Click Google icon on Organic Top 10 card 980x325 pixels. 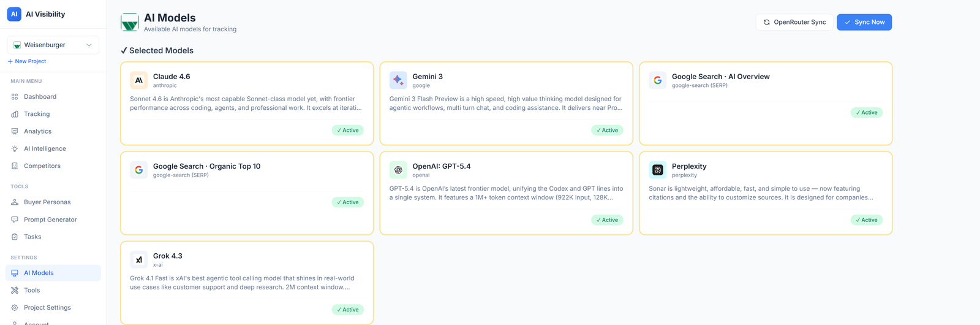(x=139, y=170)
